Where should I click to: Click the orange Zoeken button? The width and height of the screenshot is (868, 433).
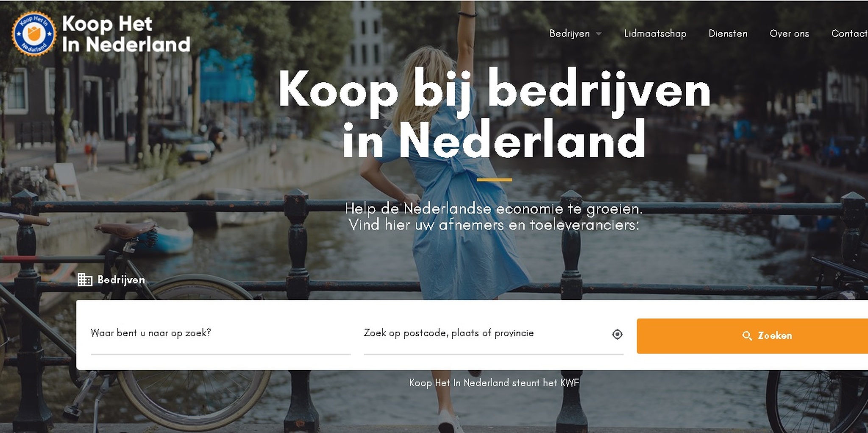752,336
